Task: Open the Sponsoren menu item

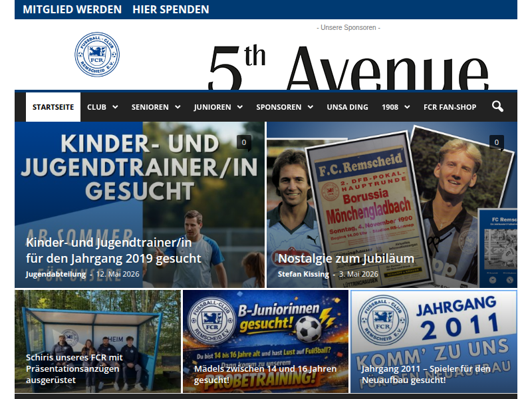Action: (279, 107)
